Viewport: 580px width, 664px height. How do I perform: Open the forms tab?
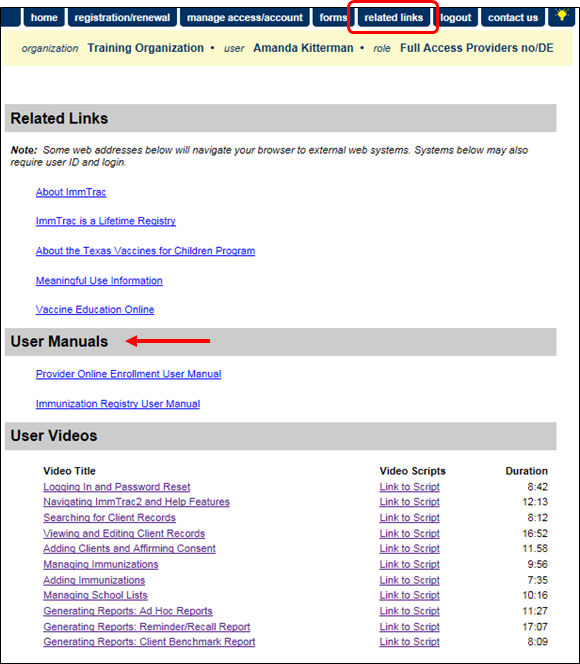click(x=332, y=17)
